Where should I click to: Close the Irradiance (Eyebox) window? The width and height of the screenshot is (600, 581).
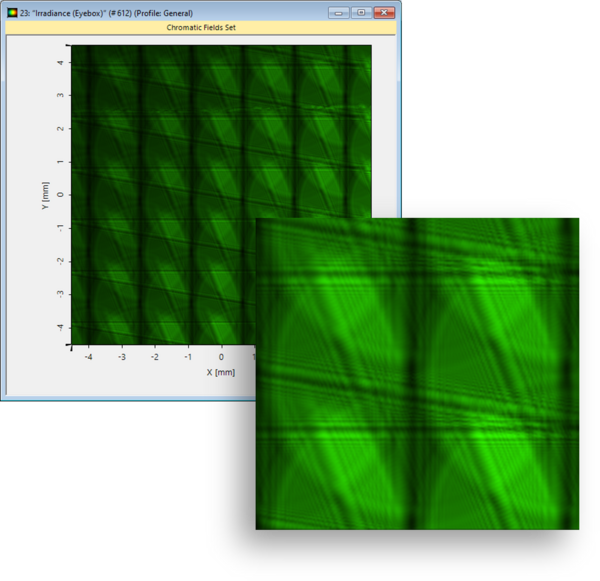(x=384, y=13)
